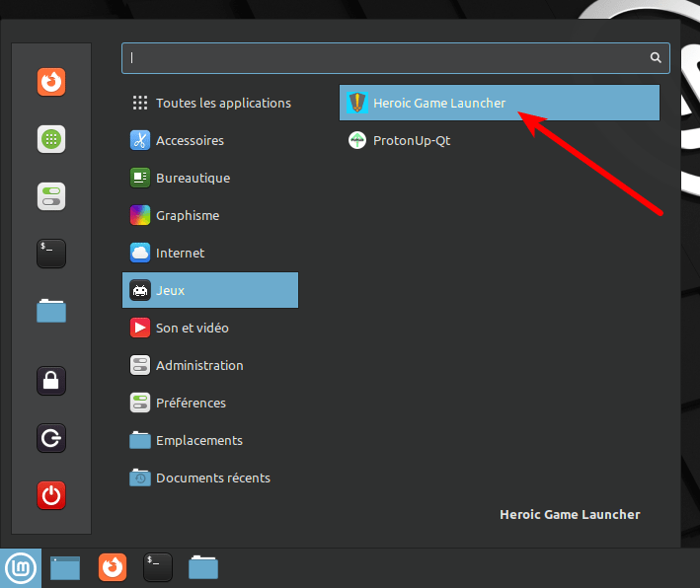
Task: Open the Emplacements category
Action: [x=210, y=440]
